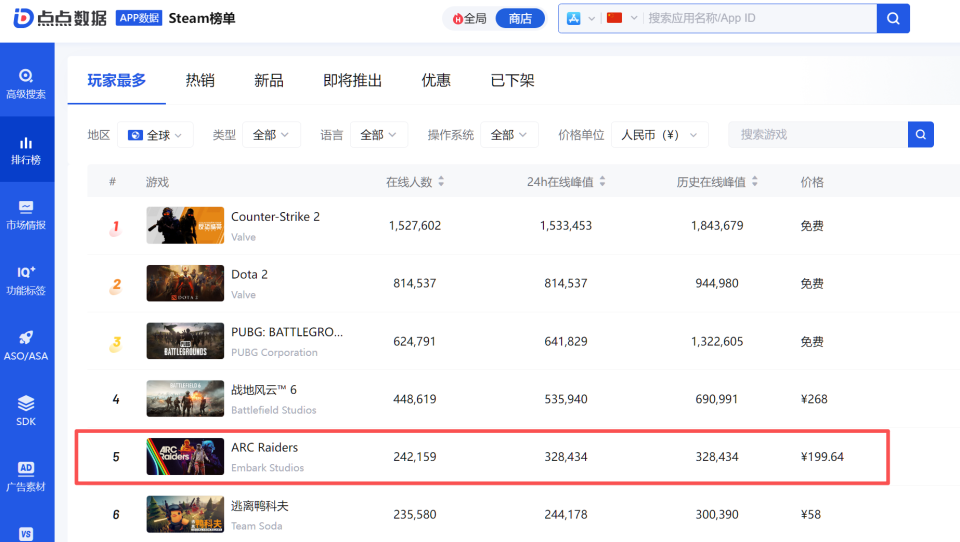Open 广告素材 in the sidebar
Viewport: 960px width, 542px height.
(26, 475)
